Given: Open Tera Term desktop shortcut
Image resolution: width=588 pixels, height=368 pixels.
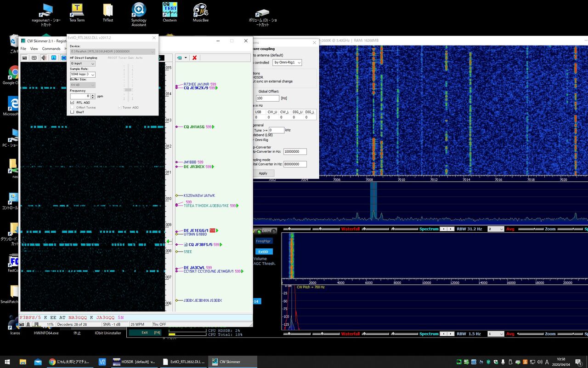Looking at the screenshot, I should 77,12.
